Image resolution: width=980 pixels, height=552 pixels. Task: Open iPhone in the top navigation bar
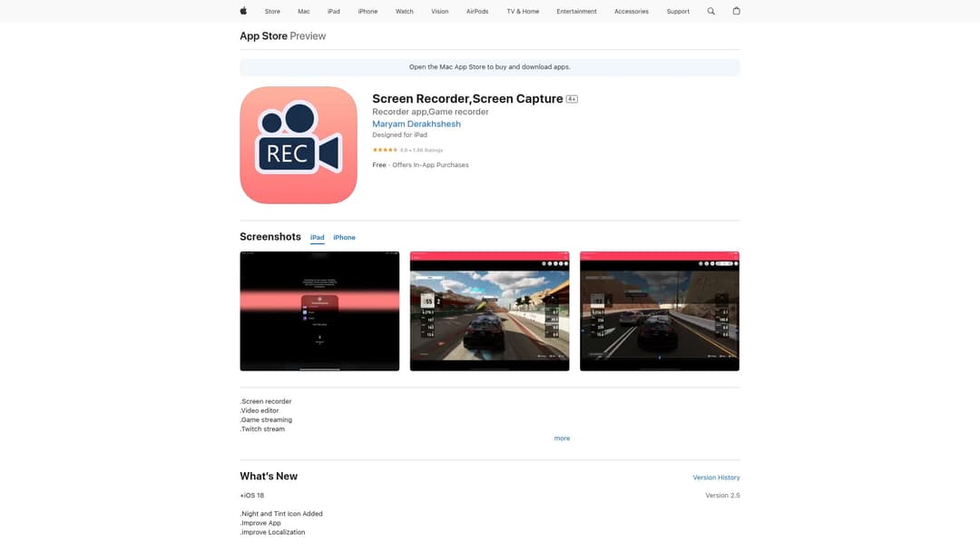click(367, 11)
